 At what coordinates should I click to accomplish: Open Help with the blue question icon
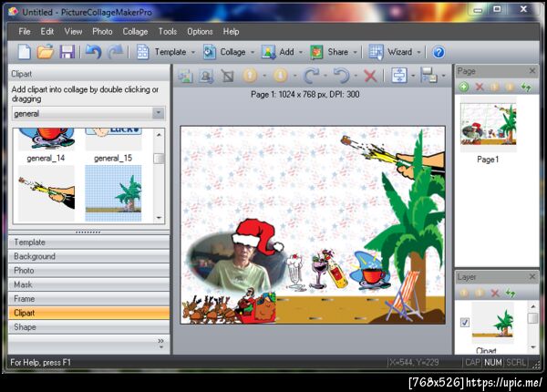pos(439,52)
